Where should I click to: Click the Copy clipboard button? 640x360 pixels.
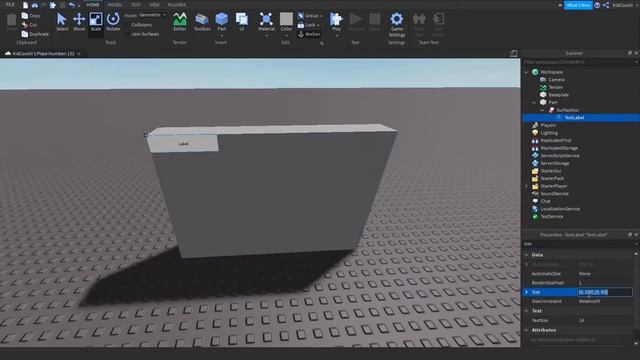31,16
